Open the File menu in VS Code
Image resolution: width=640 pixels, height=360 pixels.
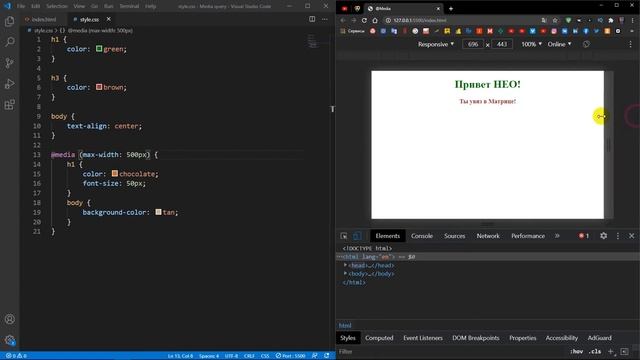(21, 6)
